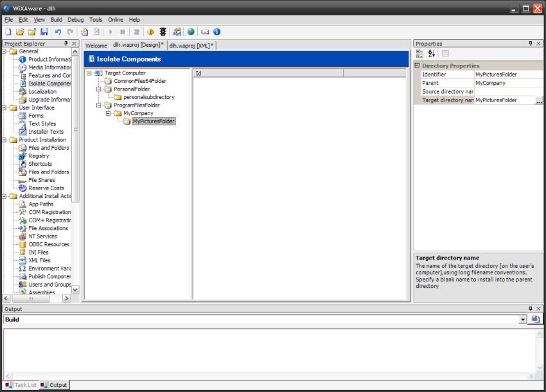Image resolution: width=546 pixels, height=392 pixels.
Task: Switch Properties to categorized view icon
Action: 420,54
